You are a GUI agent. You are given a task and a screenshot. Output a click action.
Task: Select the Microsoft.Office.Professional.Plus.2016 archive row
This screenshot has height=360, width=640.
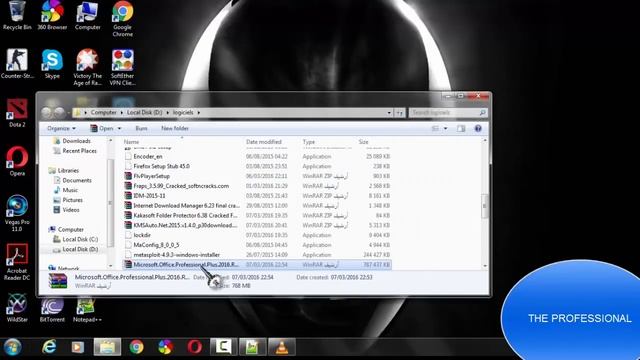coord(257,264)
